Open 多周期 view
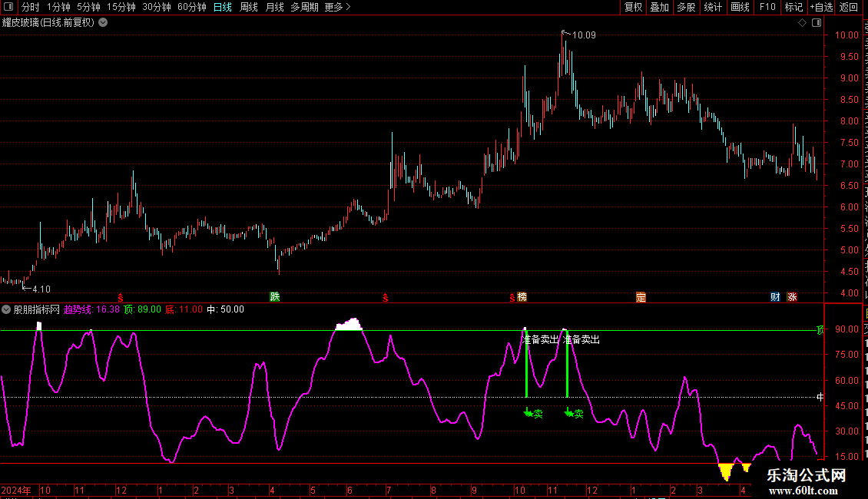The image size is (868, 499). point(304,7)
